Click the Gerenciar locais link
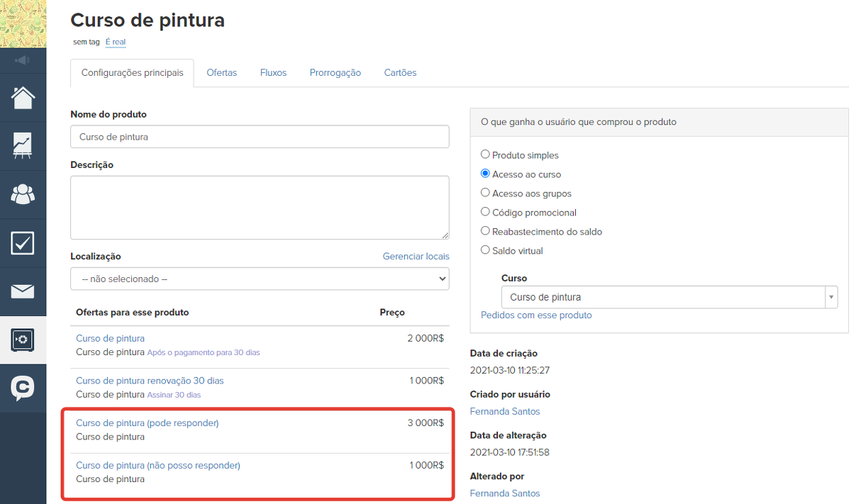 click(x=416, y=257)
